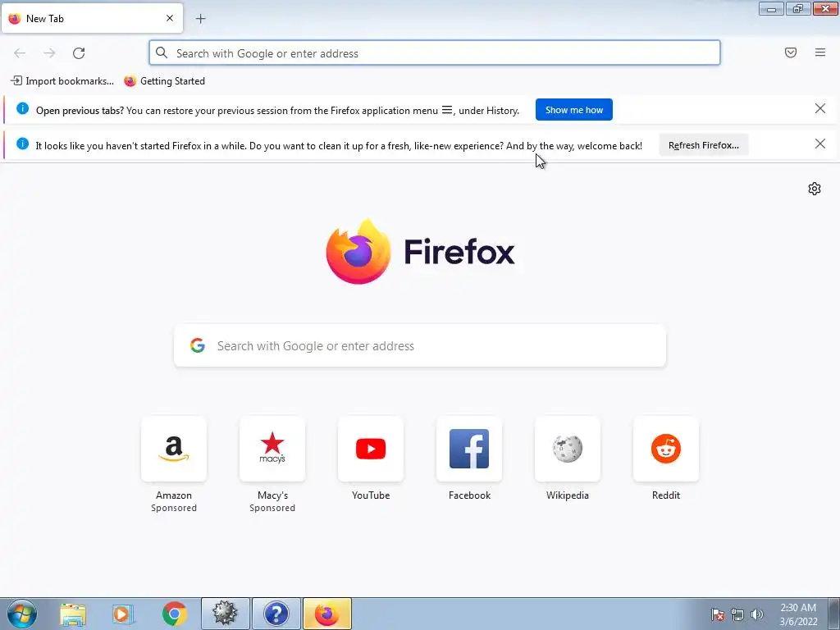Open the YouTube shortcut tile
Image resolution: width=840 pixels, height=630 pixels.
[371, 449]
